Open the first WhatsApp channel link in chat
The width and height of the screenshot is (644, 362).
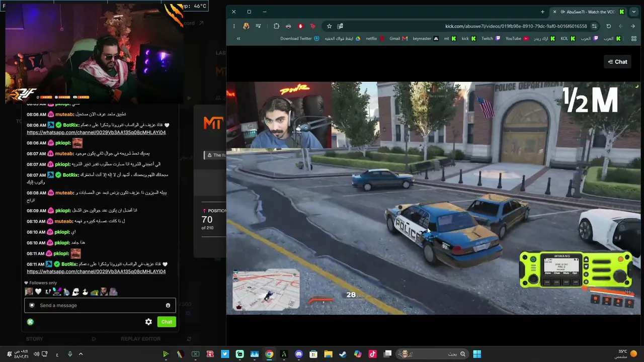96,132
